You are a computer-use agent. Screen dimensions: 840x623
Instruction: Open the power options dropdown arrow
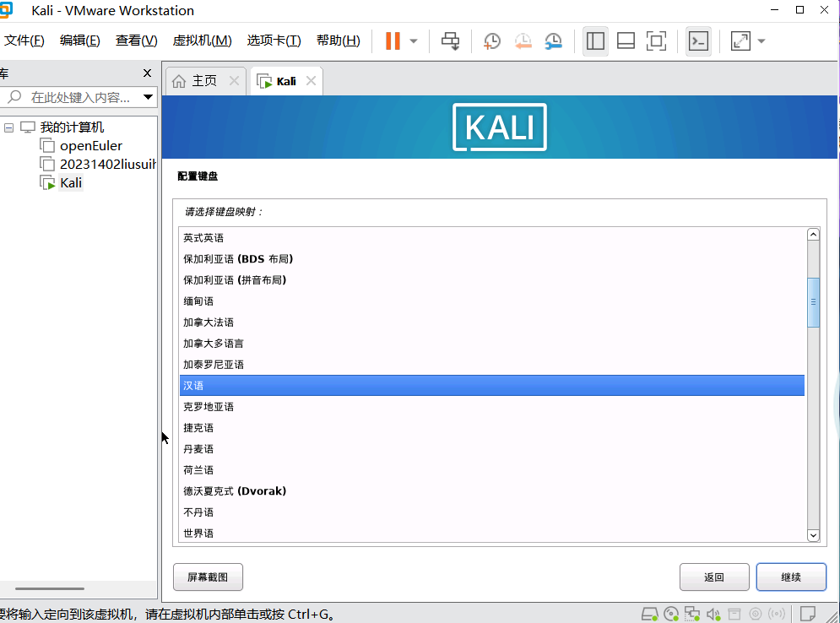pyautogui.click(x=414, y=41)
